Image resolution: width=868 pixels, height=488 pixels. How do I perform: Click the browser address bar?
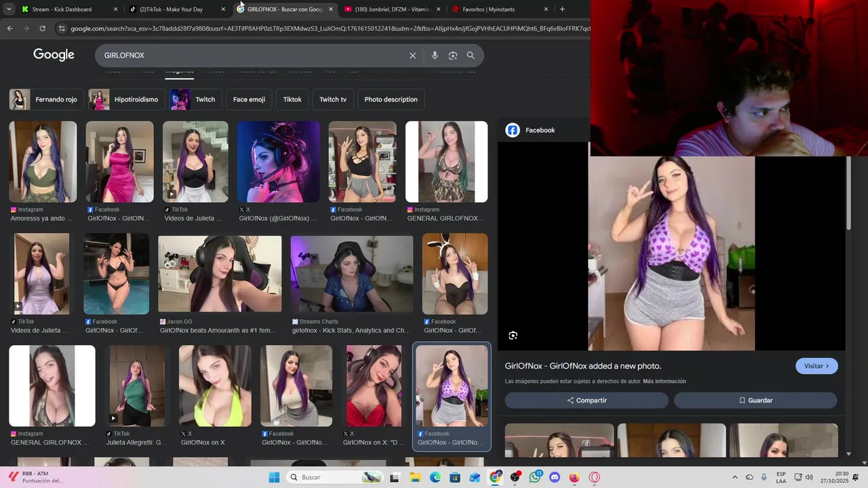pos(325,28)
